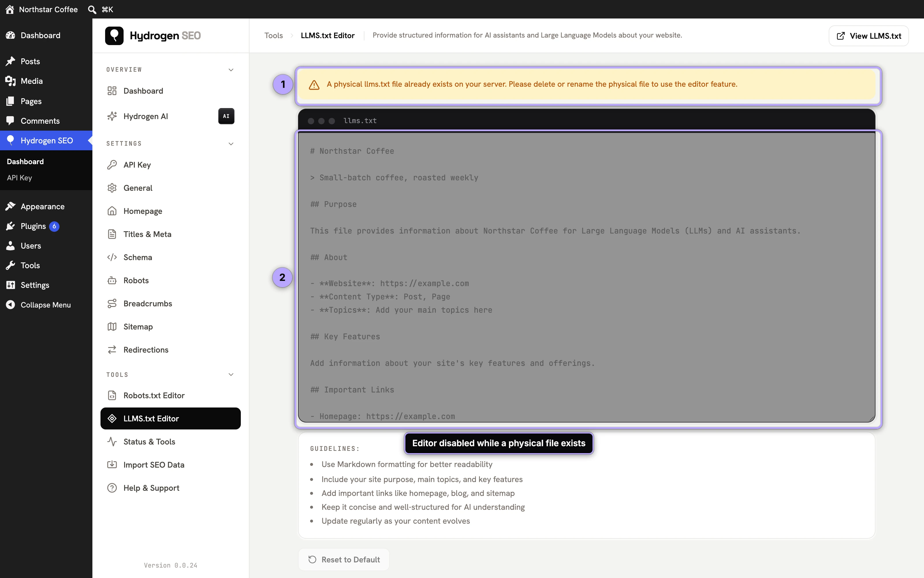The image size is (924, 578).
Task: Click the Reset to Default button
Action: coord(344,560)
